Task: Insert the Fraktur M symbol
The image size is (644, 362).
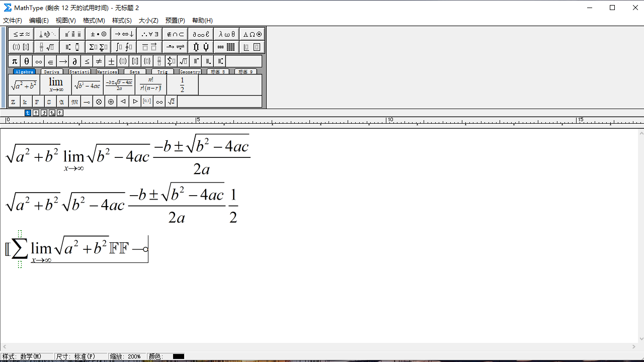Action: coord(75,102)
